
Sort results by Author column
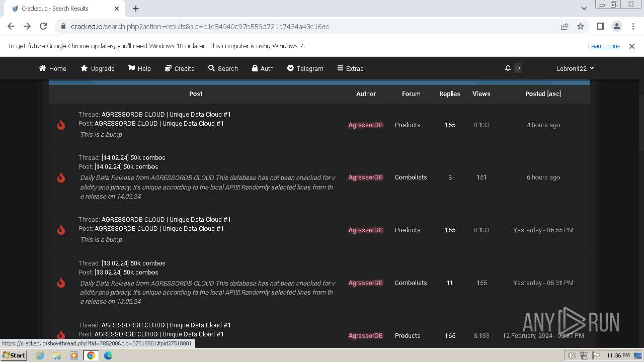[x=366, y=94]
